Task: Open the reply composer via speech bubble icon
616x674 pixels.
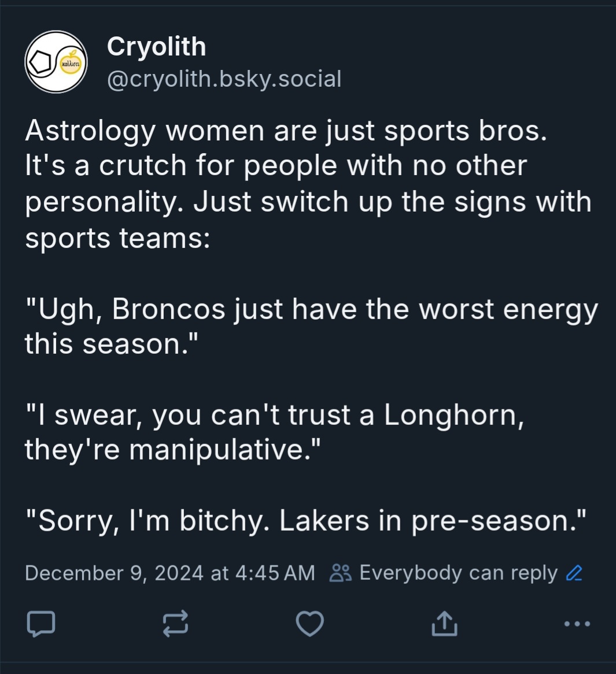Action: pos(41,623)
